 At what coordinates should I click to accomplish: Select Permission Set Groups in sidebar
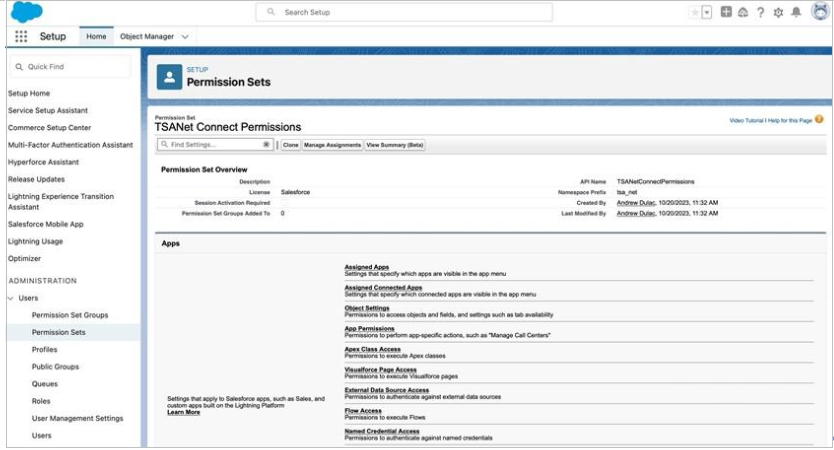pyautogui.click(x=69, y=315)
